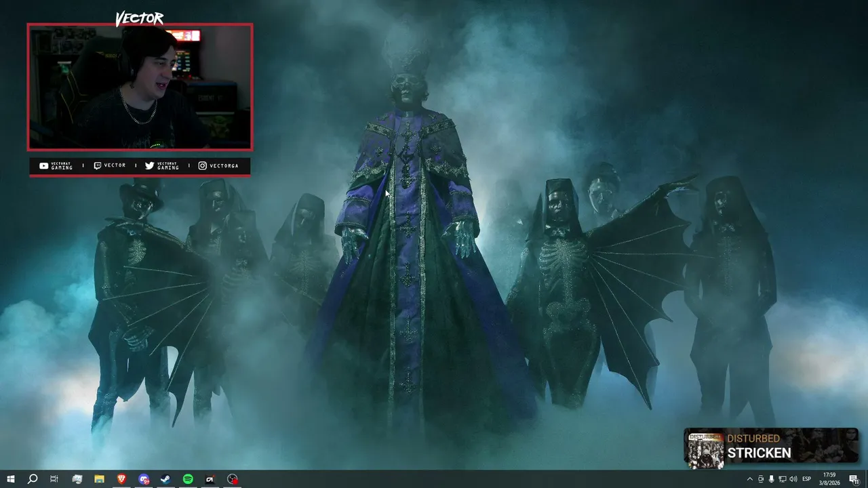Open taskbar Search magnifier

[x=32, y=479]
